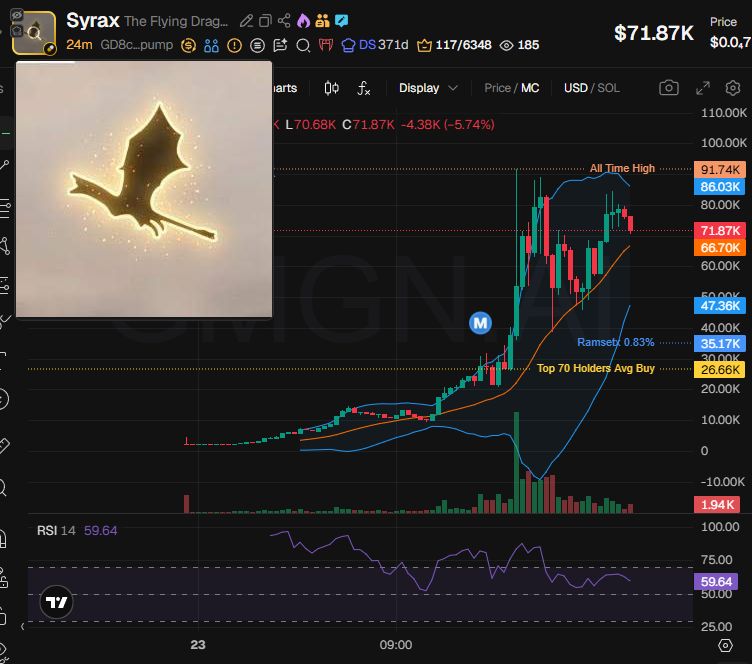Click the 1.94K volume tag
752x664 pixels.
point(717,504)
